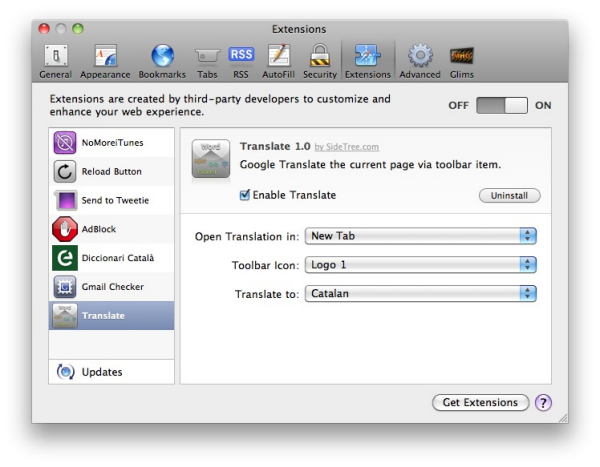Uncheck the Enable Translate checkbox
The image size is (600, 467).
245,195
